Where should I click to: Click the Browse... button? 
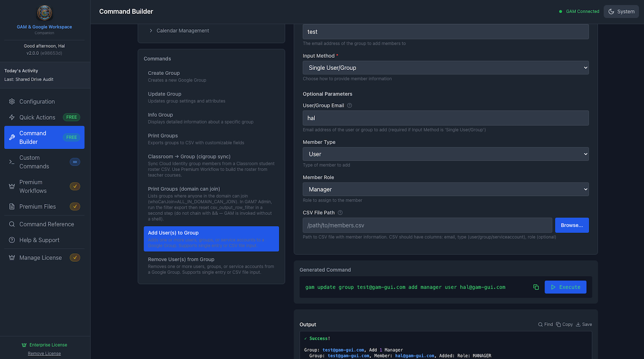coord(572,225)
